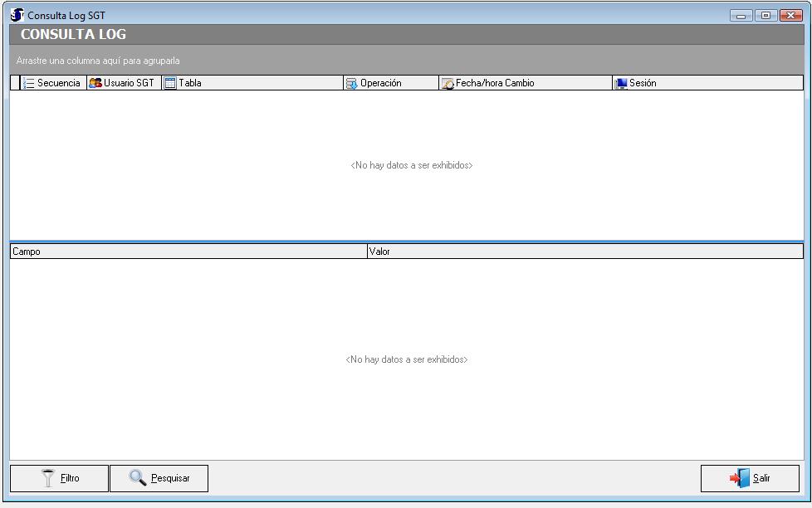Minimize the Consulta Log SGT window

point(741,15)
